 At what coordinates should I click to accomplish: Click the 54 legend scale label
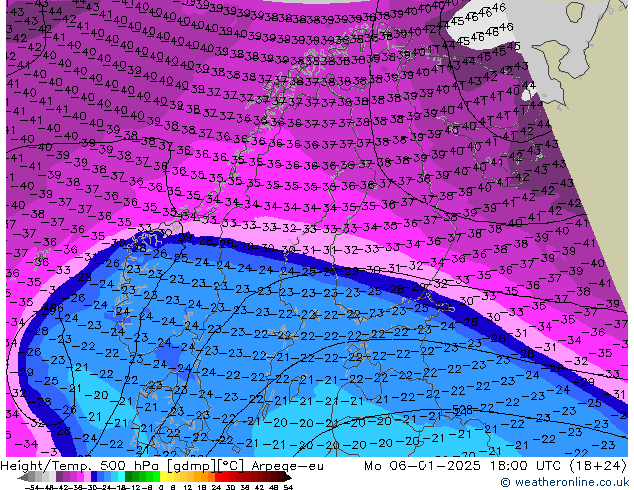[288, 488]
